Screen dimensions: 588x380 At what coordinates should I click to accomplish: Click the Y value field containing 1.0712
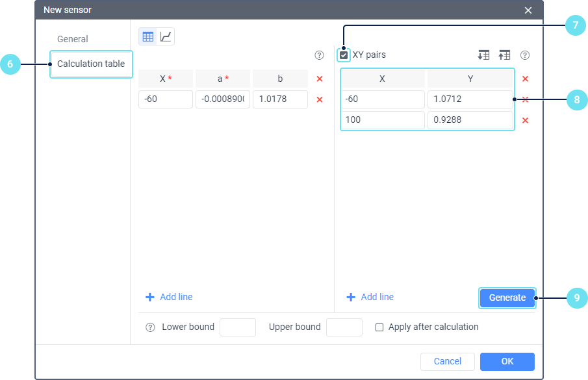(470, 99)
